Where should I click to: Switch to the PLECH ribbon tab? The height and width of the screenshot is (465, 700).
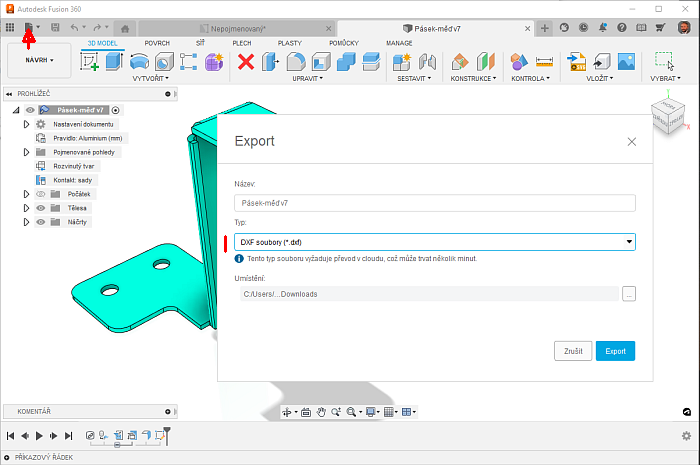tap(241, 44)
